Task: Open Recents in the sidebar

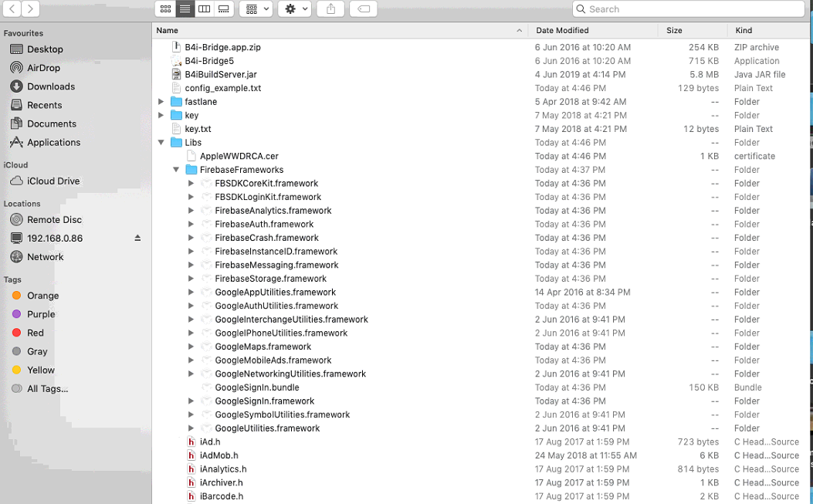Action: coord(44,105)
